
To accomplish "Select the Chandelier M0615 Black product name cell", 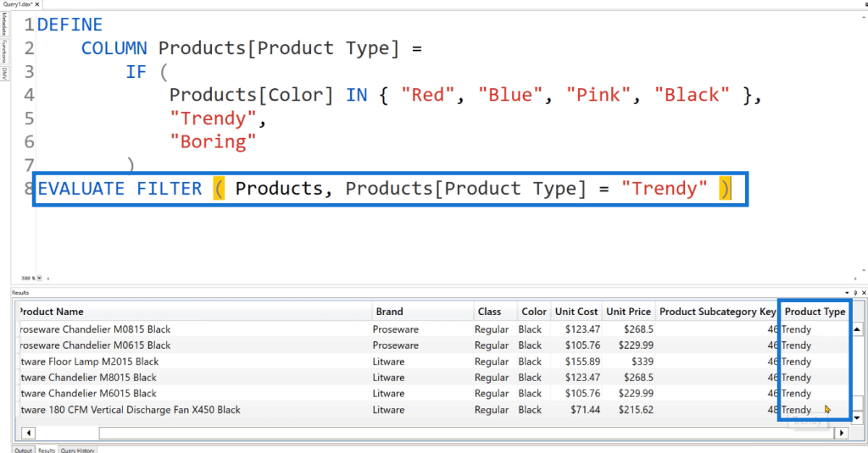I will [x=194, y=345].
